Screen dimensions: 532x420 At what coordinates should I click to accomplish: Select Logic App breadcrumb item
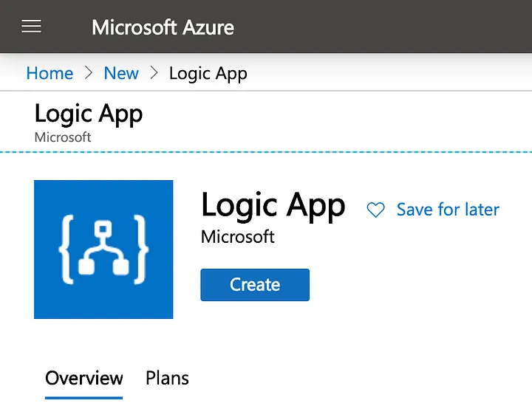(x=208, y=74)
